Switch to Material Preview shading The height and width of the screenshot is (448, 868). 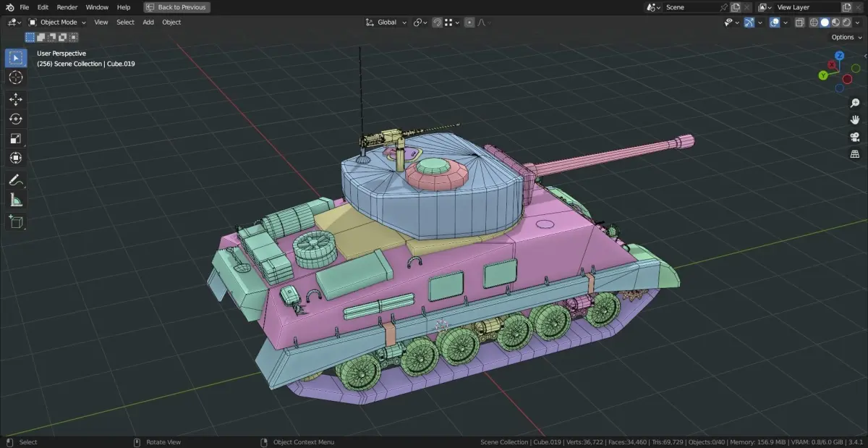point(836,22)
